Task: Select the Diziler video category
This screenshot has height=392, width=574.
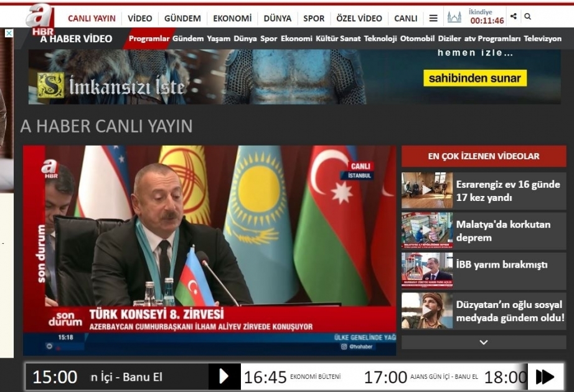Action: 449,39
